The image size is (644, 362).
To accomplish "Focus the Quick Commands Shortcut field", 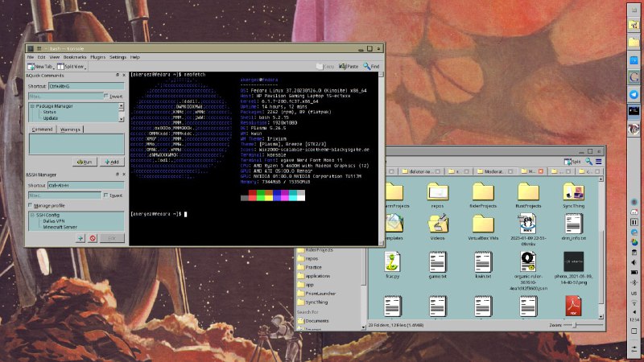I will [x=86, y=86].
